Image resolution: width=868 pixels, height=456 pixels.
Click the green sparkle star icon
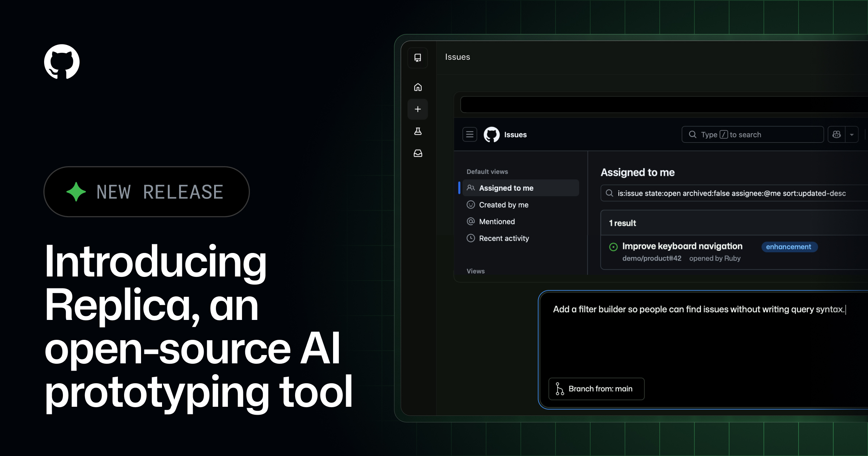tap(76, 192)
